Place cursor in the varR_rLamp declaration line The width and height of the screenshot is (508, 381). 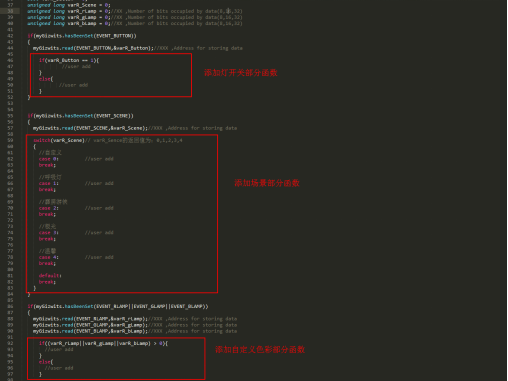(135, 11)
